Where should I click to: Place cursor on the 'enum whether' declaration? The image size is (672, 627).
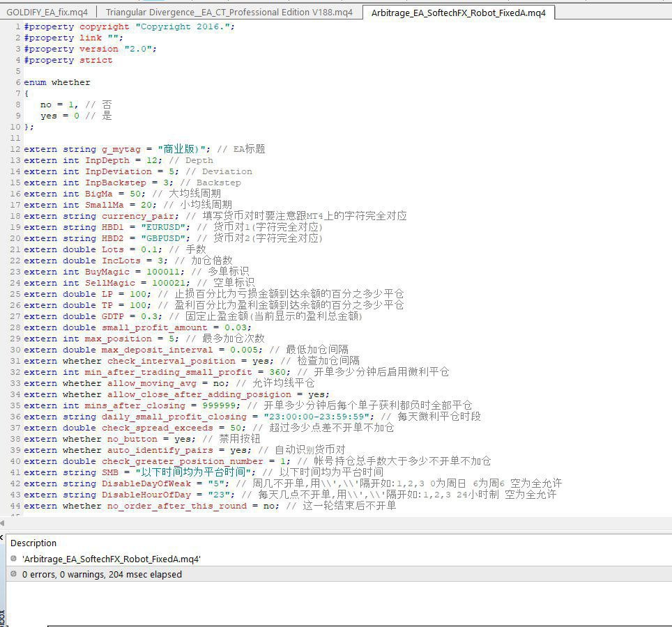point(57,82)
